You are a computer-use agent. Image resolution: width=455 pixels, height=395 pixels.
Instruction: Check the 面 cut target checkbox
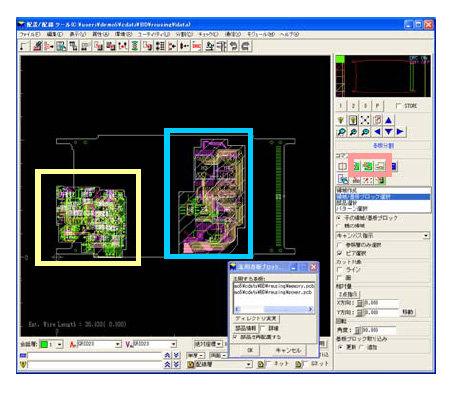click(340, 278)
